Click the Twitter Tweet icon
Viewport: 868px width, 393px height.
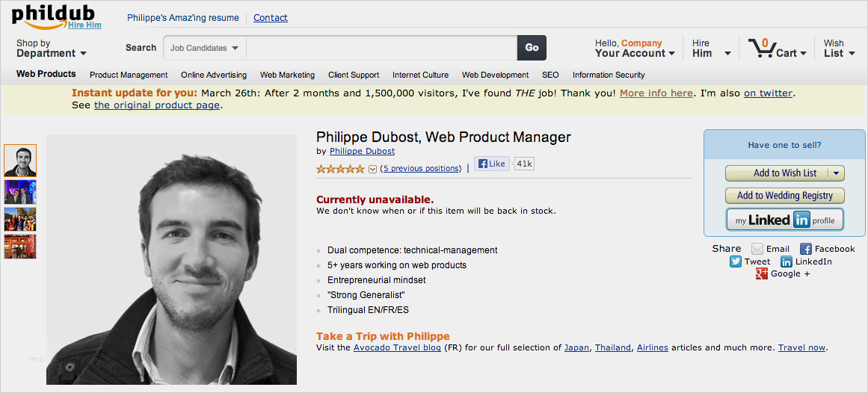pyautogui.click(x=736, y=262)
